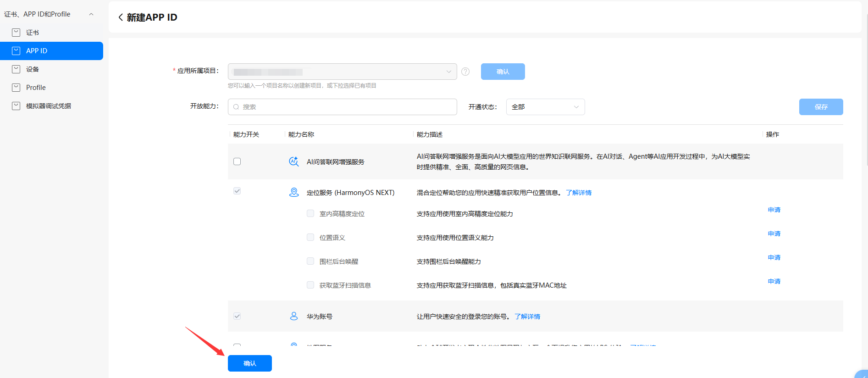
Task: Check the 获取蓝牙扫描信息 checkbox
Action: pyautogui.click(x=310, y=285)
